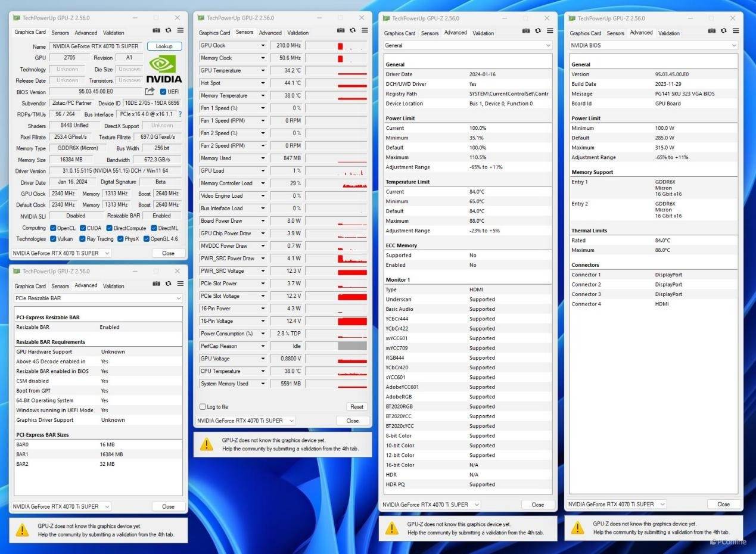Image resolution: width=756 pixels, height=554 pixels.
Task: Click refresh icon in the Sensors window
Action: (x=353, y=30)
